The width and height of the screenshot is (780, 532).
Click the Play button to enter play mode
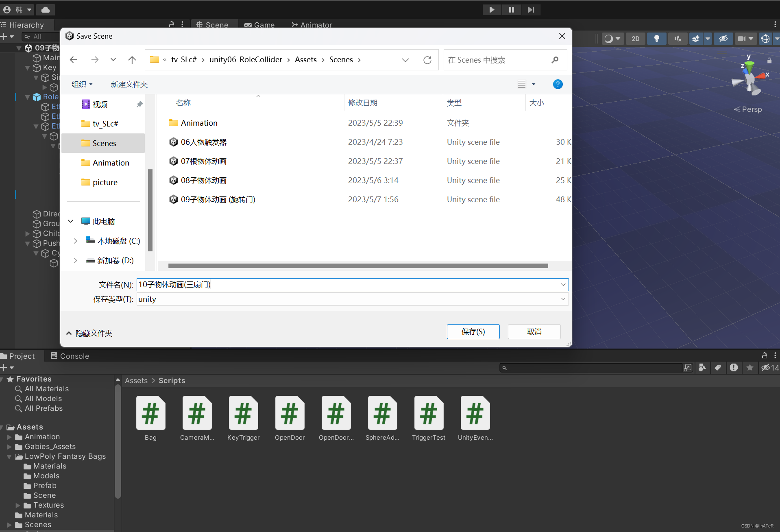click(492, 9)
